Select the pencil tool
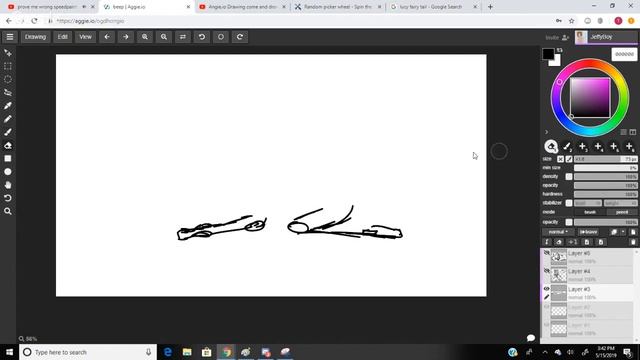 point(8,119)
